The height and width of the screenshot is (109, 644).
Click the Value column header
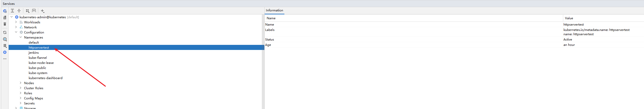coord(569,18)
